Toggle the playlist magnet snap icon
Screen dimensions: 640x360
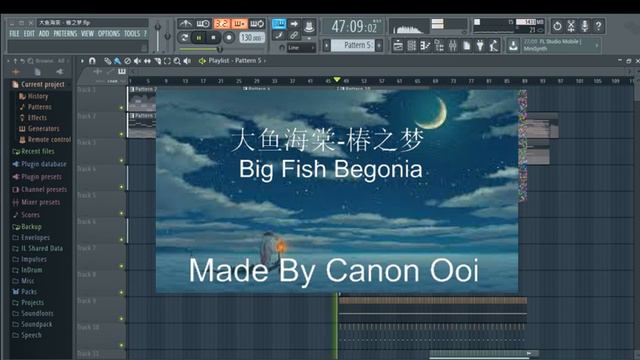tap(92, 61)
